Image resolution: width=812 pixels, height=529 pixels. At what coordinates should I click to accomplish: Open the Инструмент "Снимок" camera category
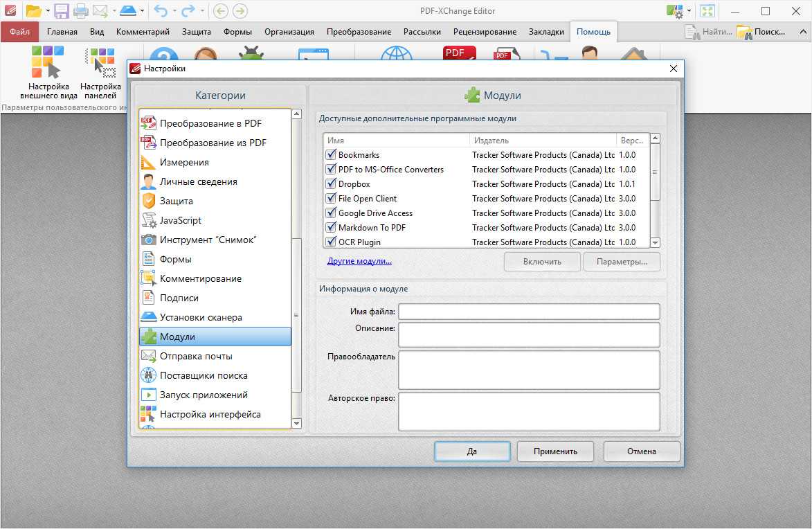coord(208,240)
